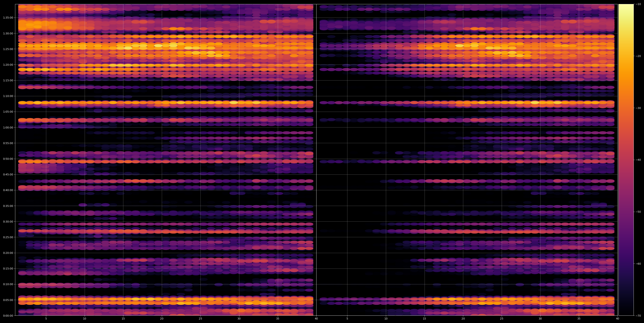Select the 0:30:00 y-axis tick label
Image resolution: width=644 pixels, height=323 pixels.
tap(8, 222)
